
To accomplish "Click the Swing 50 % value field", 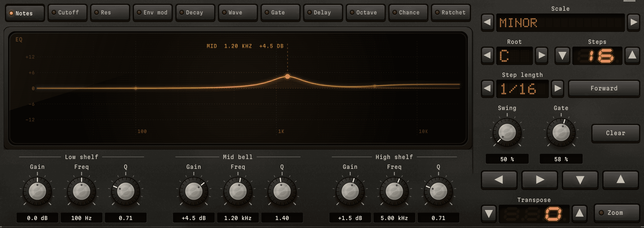I will (507, 159).
